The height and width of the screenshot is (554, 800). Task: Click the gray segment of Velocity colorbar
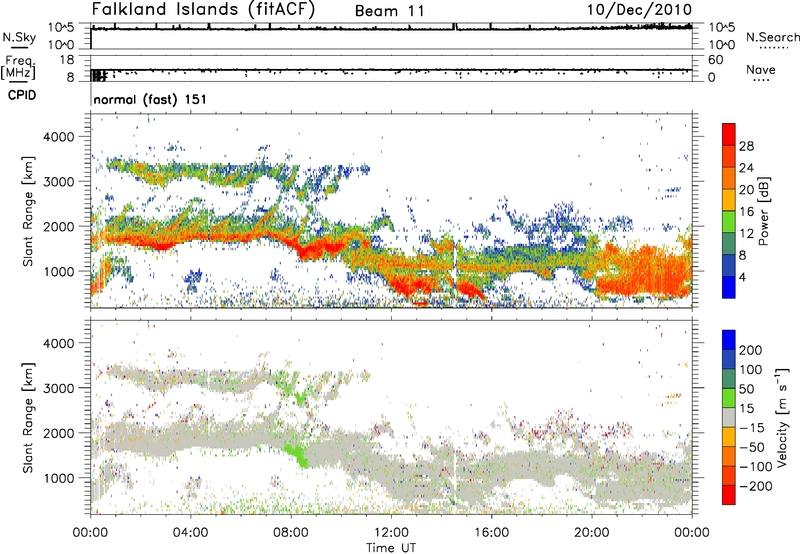click(x=729, y=417)
